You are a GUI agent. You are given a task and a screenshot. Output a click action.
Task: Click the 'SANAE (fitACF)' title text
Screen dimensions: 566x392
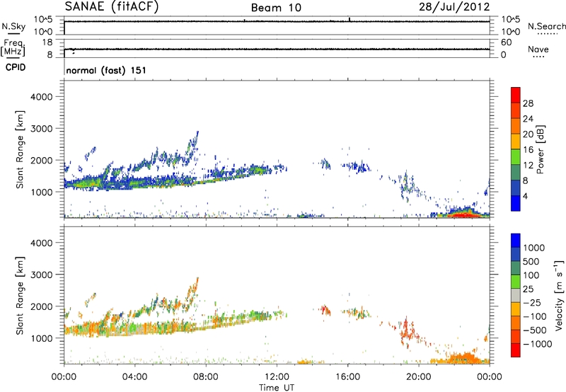112,6
